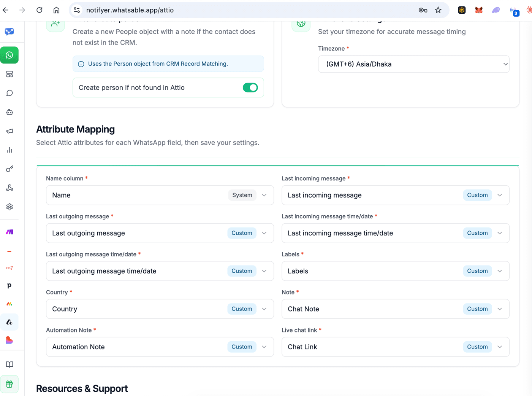Image resolution: width=532 pixels, height=396 pixels.
Task: Expand Last outgoing message time/date dropdown
Action: click(x=160, y=271)
